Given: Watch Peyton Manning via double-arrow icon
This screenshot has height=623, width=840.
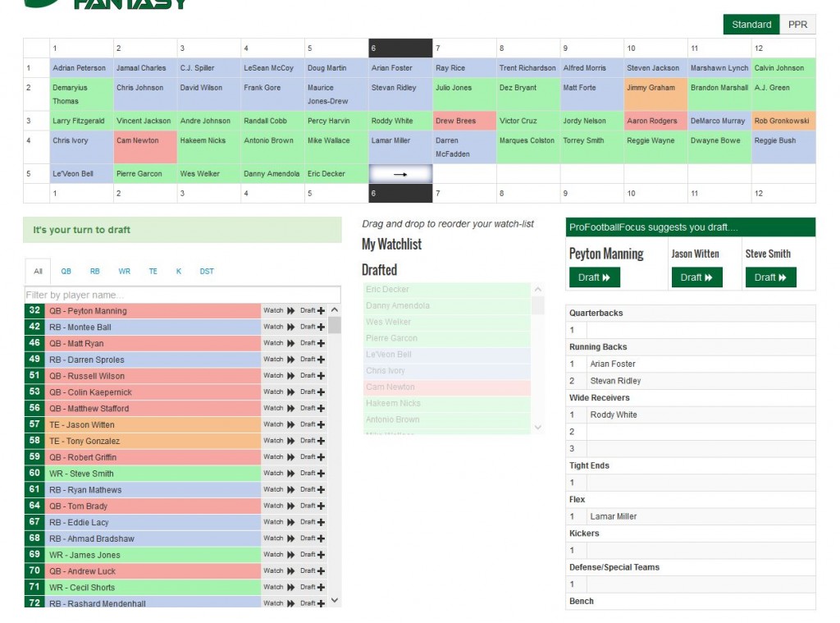Looking at the screenshot, I should [291, 310].
